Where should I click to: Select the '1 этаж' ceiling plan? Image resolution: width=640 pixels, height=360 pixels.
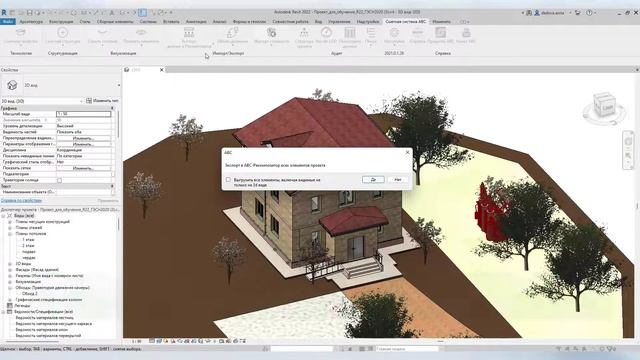pos(28,240)
